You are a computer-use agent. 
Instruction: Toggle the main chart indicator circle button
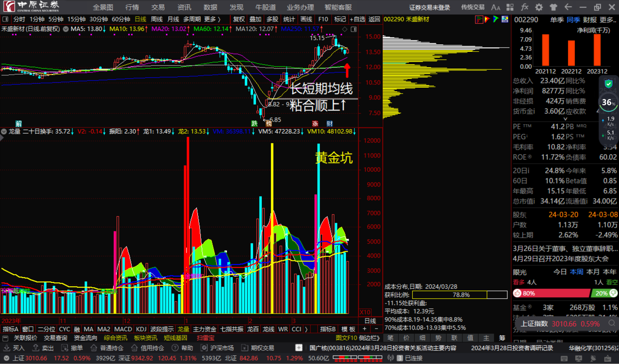pyautogui.click(x=66, y=29)
